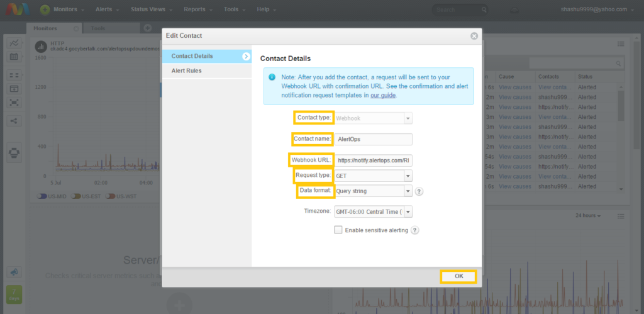This screenshot has width=644, height=314.
Task: Open the Status Views menu
Action: (152, 9)
